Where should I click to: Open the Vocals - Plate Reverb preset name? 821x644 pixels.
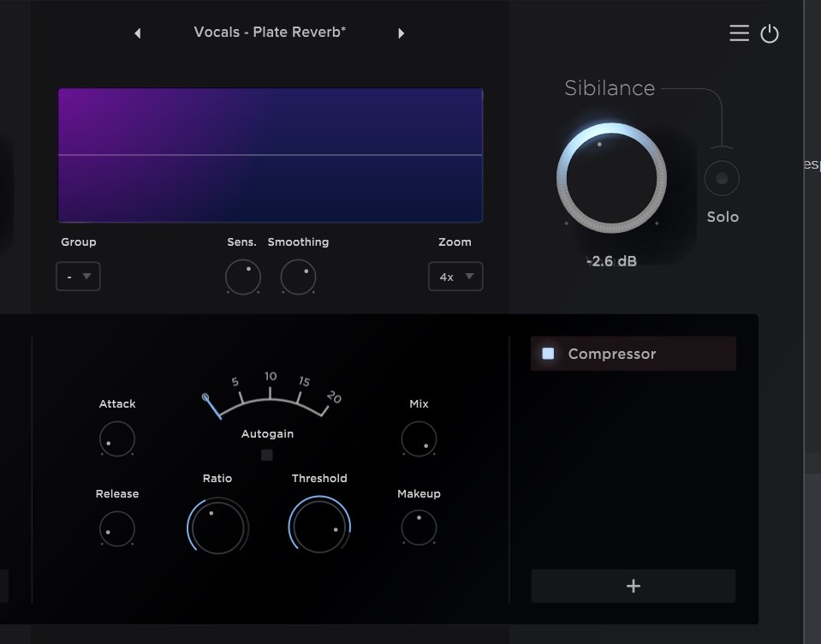(270, 33)
